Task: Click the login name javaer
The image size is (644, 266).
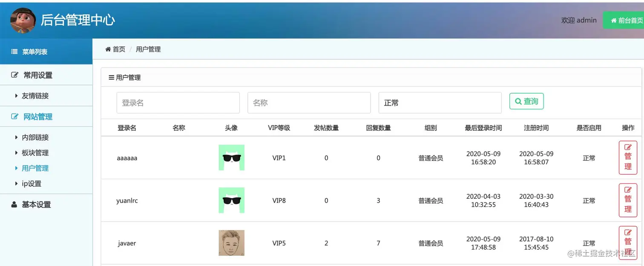Action: tap(127, 243)
